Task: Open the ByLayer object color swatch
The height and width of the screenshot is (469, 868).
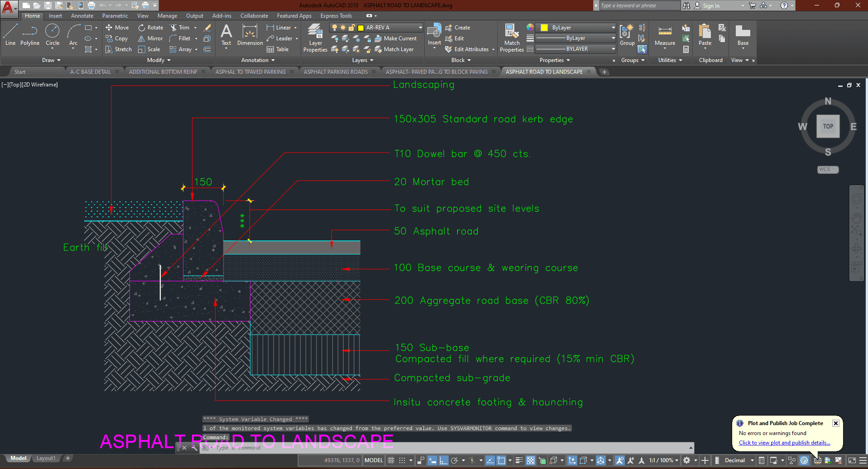Action: click(544, 28)
